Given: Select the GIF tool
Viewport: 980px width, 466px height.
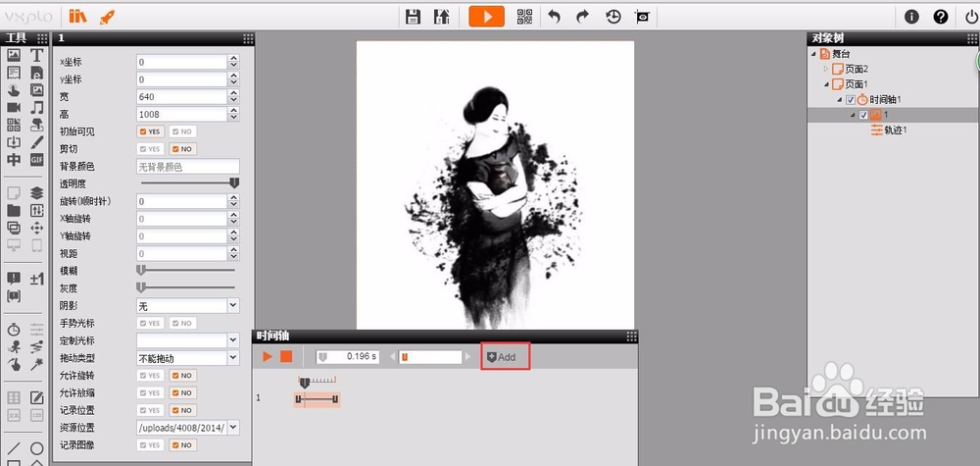Looking at the screenshot, I should tap(37, 160).
